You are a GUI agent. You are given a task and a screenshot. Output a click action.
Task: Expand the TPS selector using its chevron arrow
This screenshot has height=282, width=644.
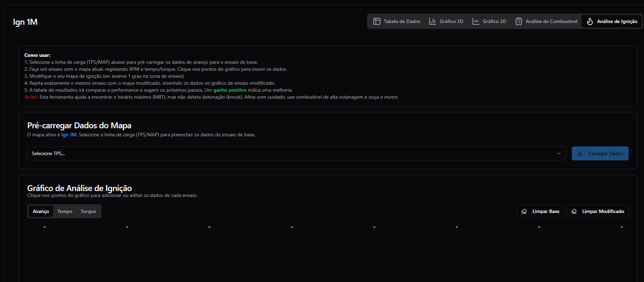(559, 153)
